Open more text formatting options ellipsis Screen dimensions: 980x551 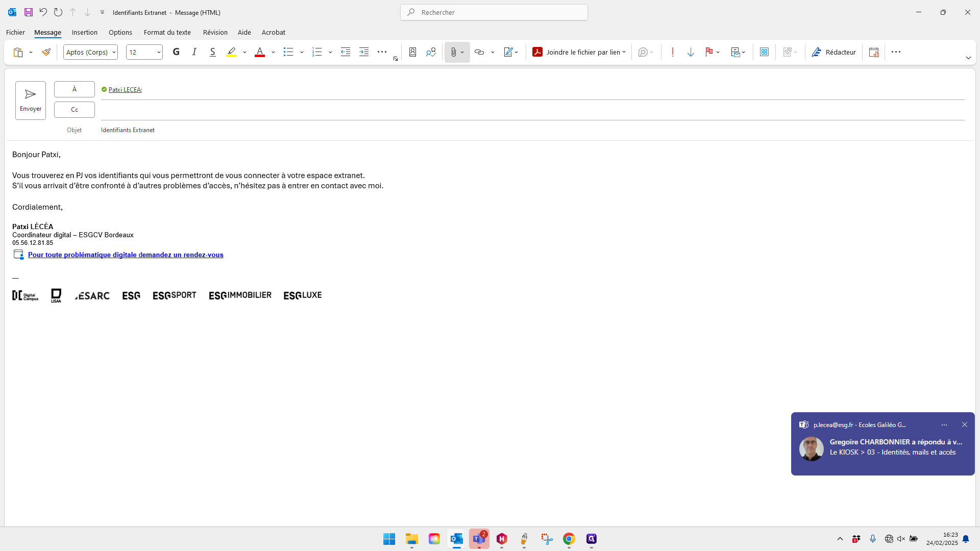382,52
